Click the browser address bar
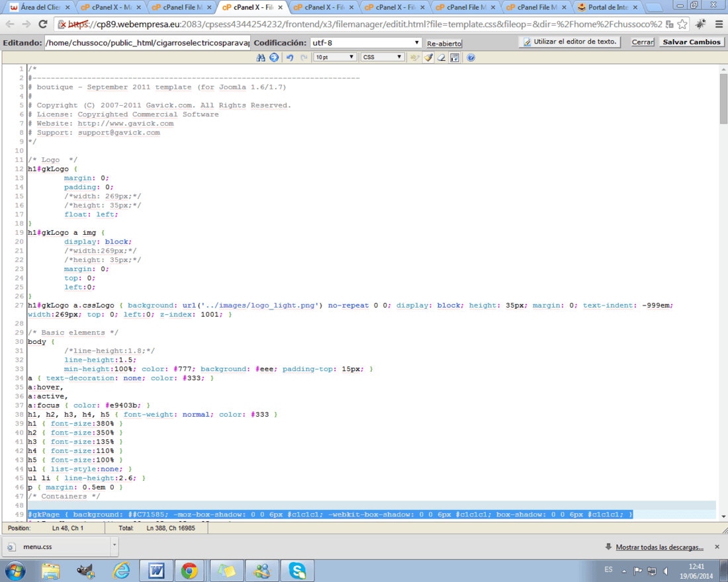728x582 pixels. 365,24
